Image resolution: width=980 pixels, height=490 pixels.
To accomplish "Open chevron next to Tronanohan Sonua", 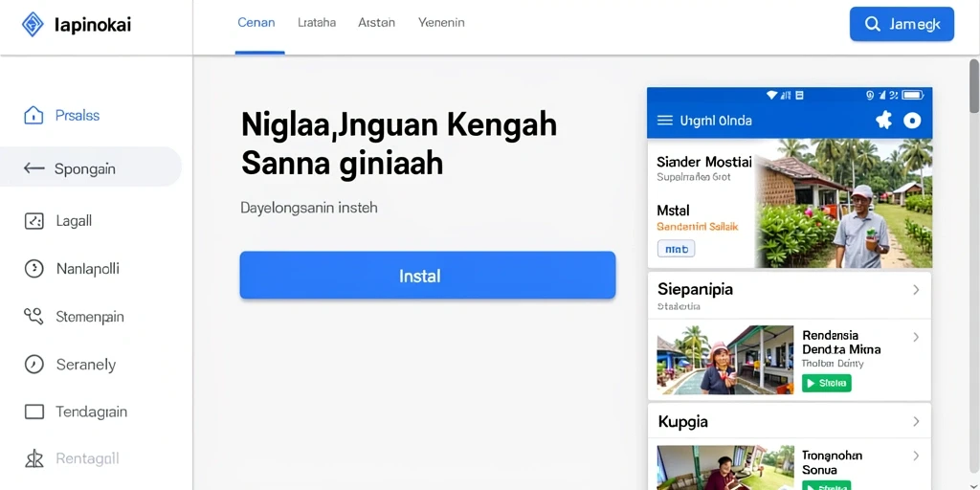I will pyautogui.click(x=916, y=457).
